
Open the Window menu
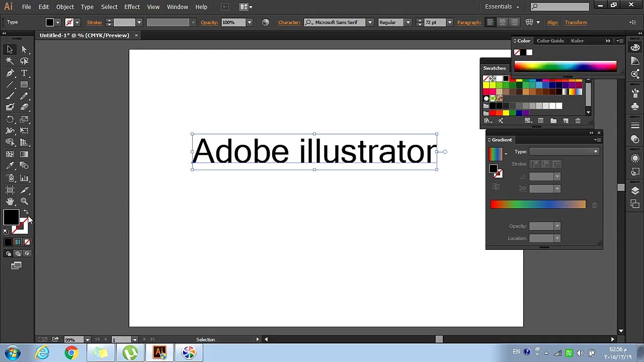click(178, 7)
